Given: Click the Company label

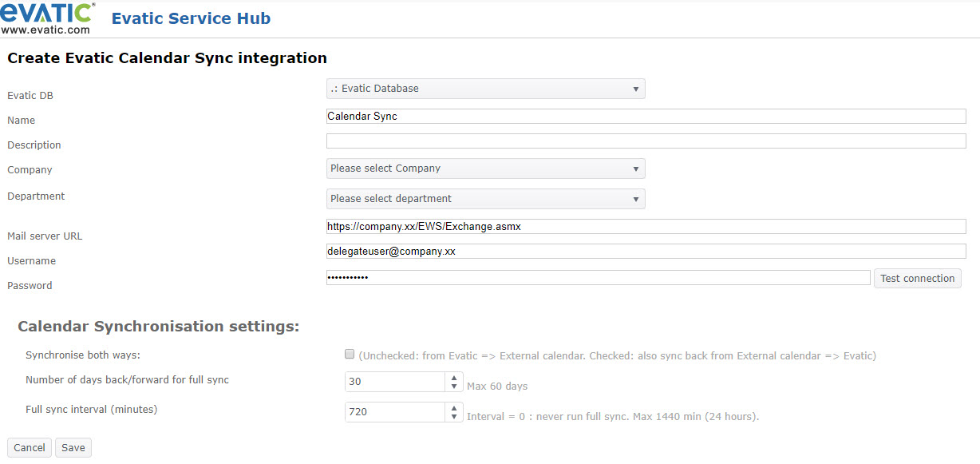Looking at the screenshot, I should 30,170.
